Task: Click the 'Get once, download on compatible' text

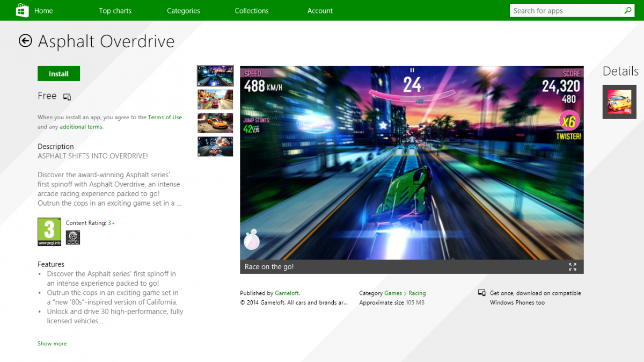Action: [x=536, y=293]
